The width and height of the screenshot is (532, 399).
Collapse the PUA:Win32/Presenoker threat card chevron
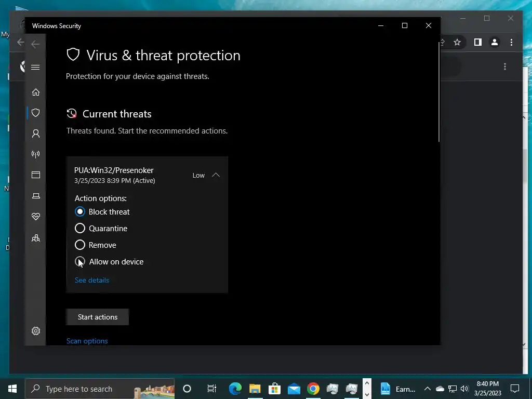tap(216, 175)
